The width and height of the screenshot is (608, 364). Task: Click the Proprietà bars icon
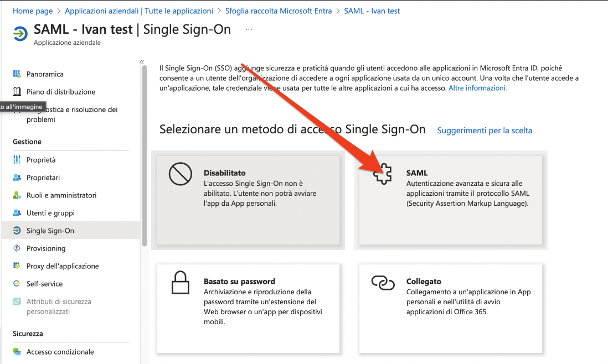point(17,159)
